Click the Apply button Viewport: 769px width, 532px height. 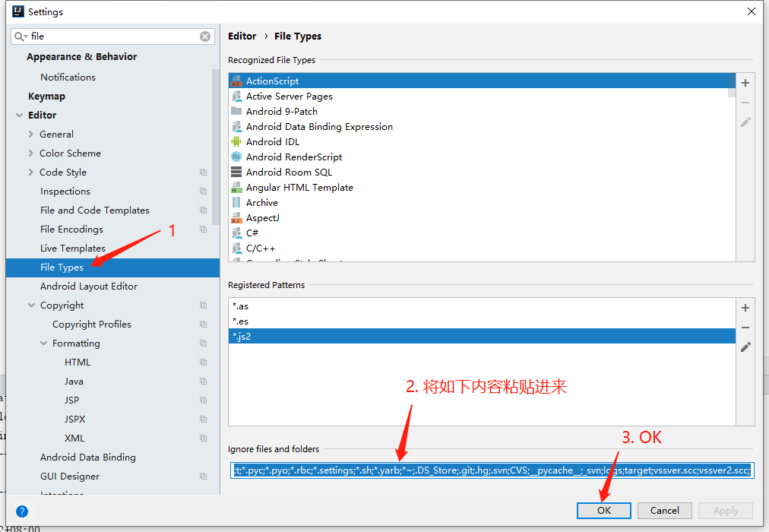(726, 511)
